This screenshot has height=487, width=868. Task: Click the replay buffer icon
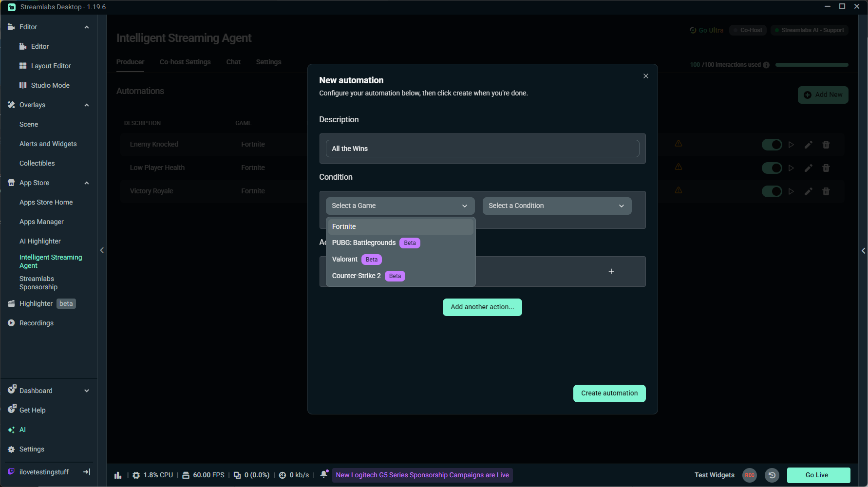772,475
